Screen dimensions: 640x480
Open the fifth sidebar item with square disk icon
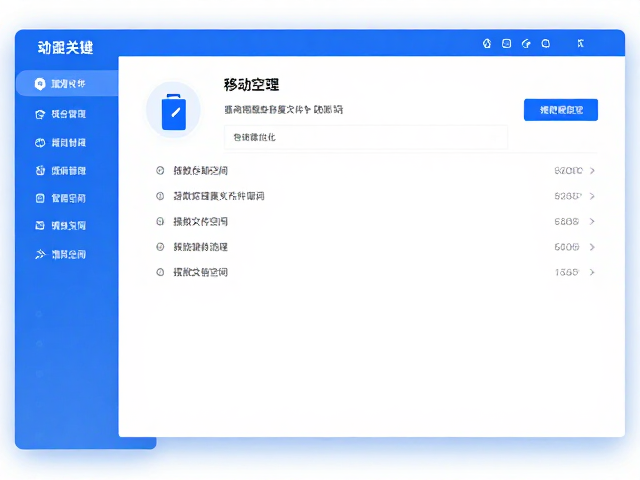60,198
